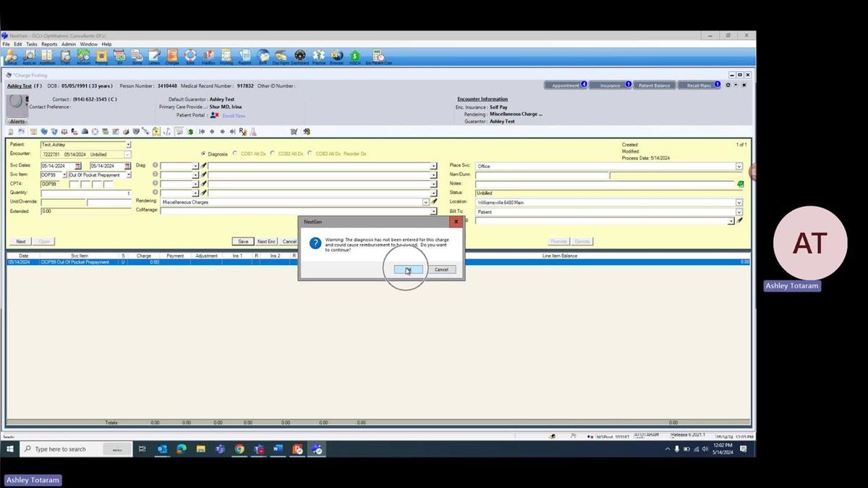Click OK on the diagnosis warning dialog
Image resolution: width=868 pixels, height=488 pixels.
[x=409, y=269]
